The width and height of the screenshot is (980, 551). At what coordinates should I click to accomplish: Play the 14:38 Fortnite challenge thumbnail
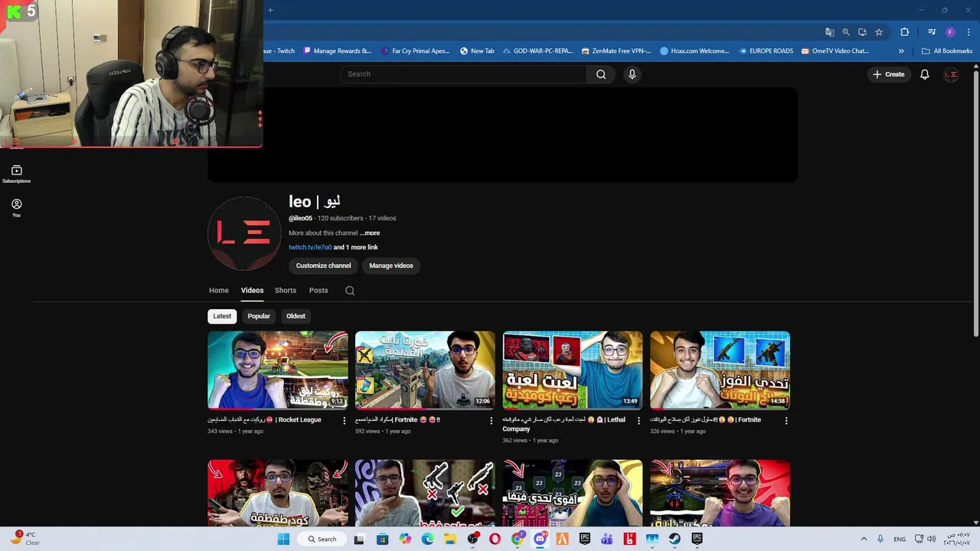[x=720, y=370]
